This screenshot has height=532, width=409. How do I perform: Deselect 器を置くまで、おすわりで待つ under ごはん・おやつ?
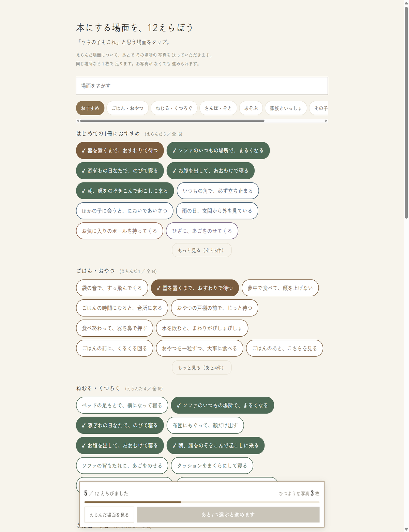195,288
